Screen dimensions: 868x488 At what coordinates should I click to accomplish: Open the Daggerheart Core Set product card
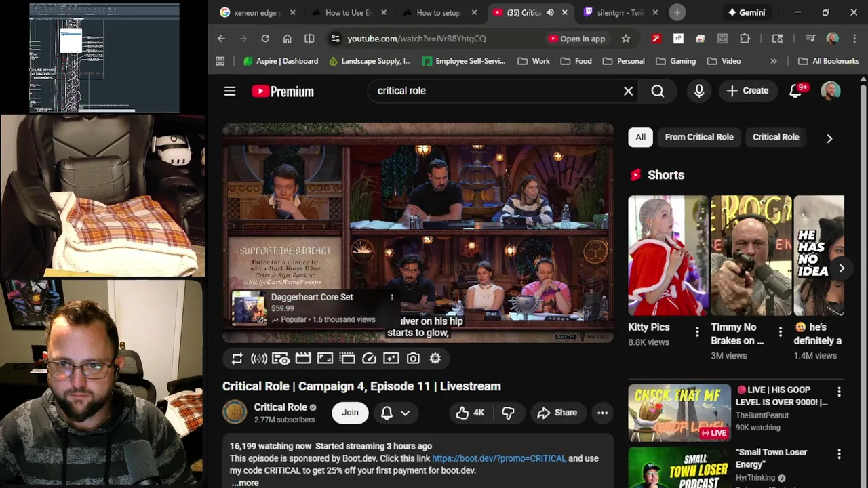point(315,308)
